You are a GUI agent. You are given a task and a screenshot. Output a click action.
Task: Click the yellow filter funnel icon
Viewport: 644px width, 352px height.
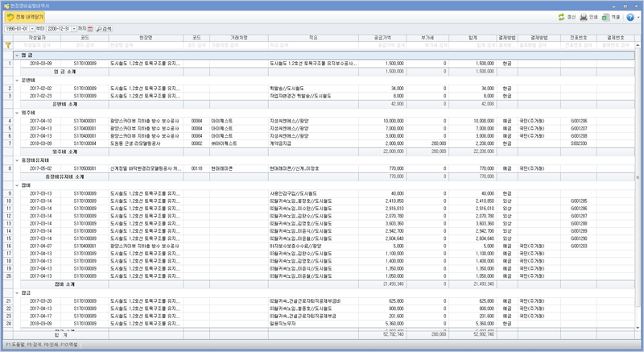[x=8, y=46]
